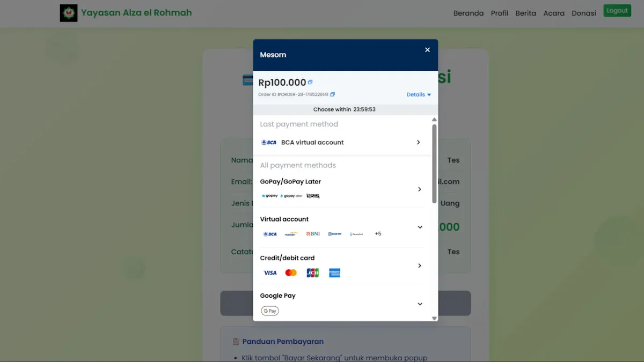This screenshot has height=362, width=644.
Task: Open GoPay/GoPay Later payment method
Action: (343, 189)
